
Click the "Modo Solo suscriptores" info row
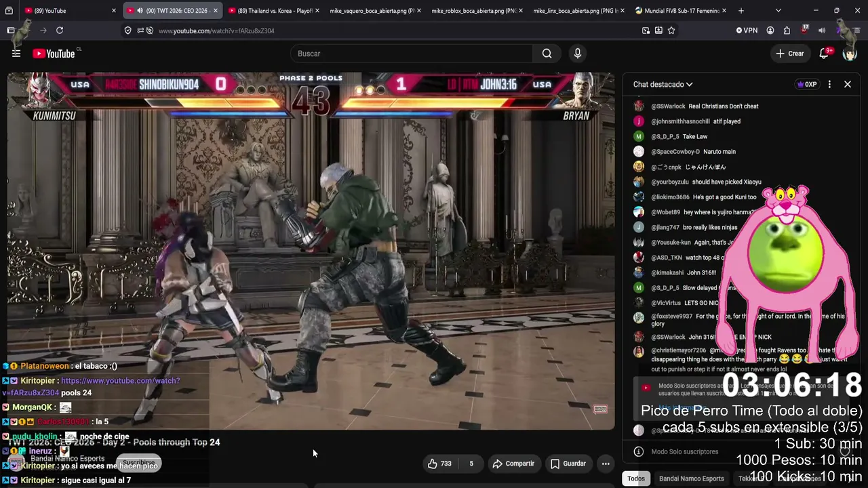(685, 451)
